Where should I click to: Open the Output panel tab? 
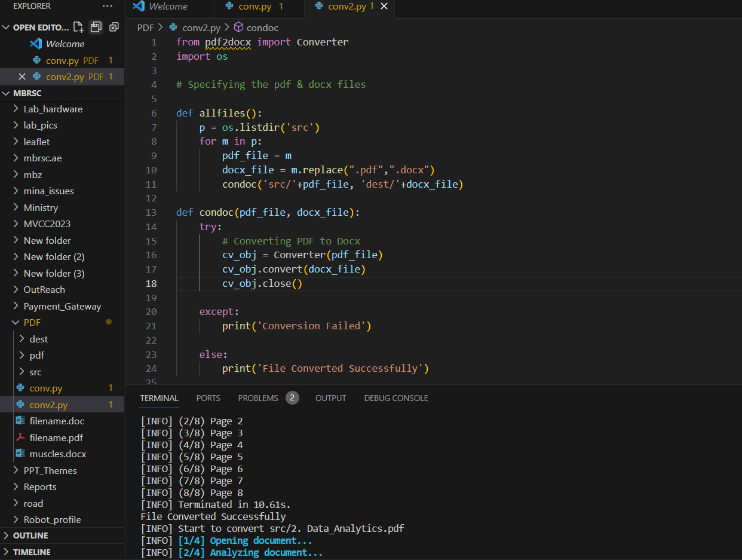331,398
